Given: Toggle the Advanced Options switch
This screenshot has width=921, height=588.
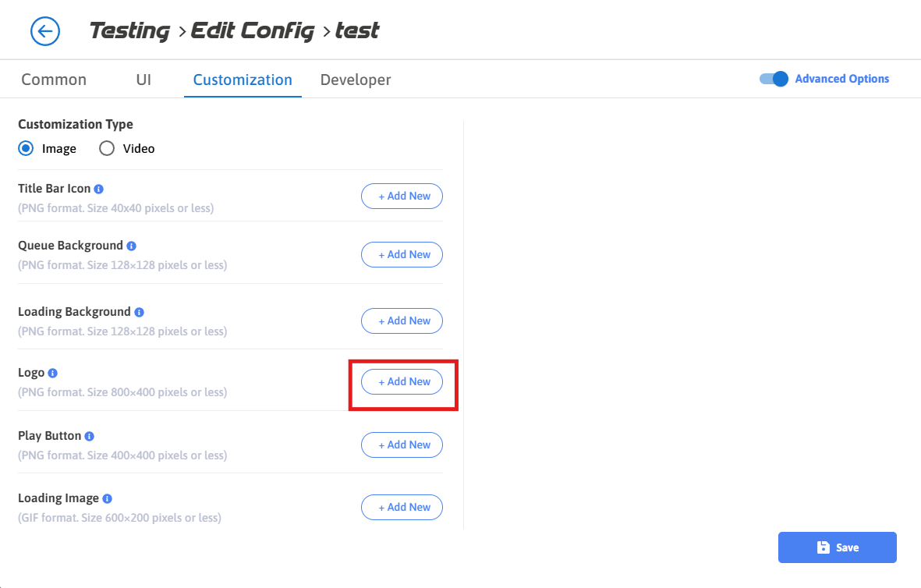Looking at the screenshot, I should [x=774, y=79].
